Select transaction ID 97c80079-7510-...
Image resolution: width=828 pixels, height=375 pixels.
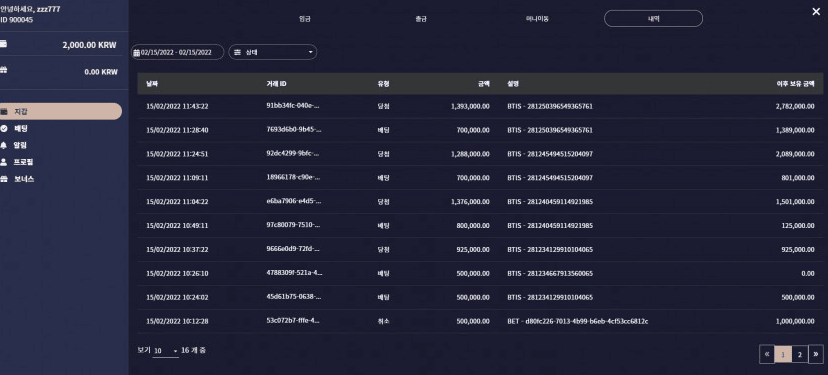tap(293, 225)
